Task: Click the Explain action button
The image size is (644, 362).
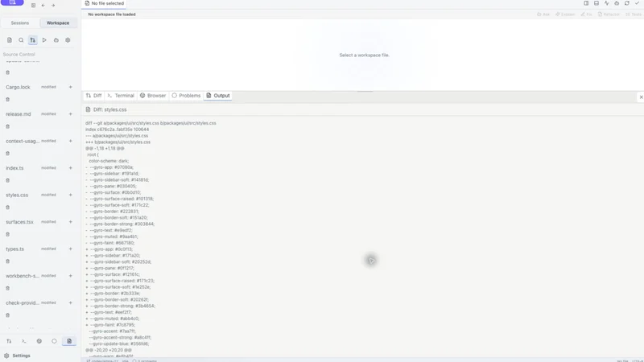Action: [x=565, y=14]
